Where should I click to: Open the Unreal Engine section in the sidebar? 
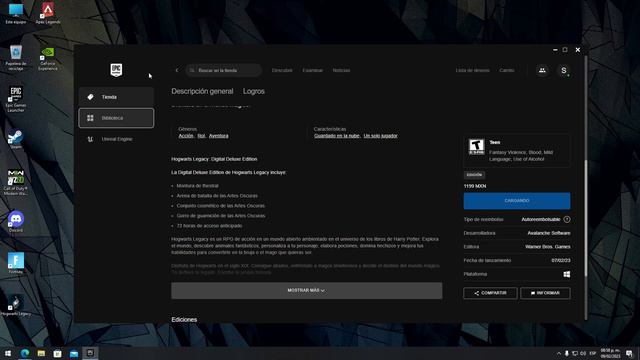point(116,139)
